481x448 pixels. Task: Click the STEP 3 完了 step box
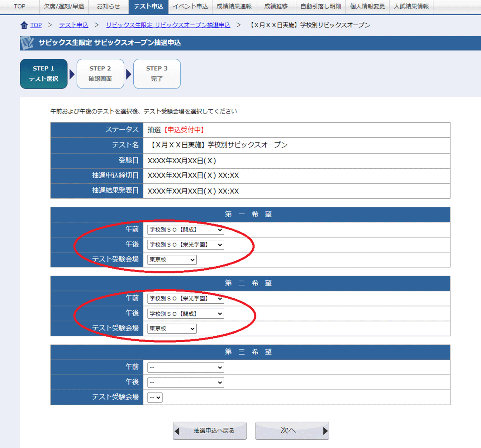coord(157,74)
